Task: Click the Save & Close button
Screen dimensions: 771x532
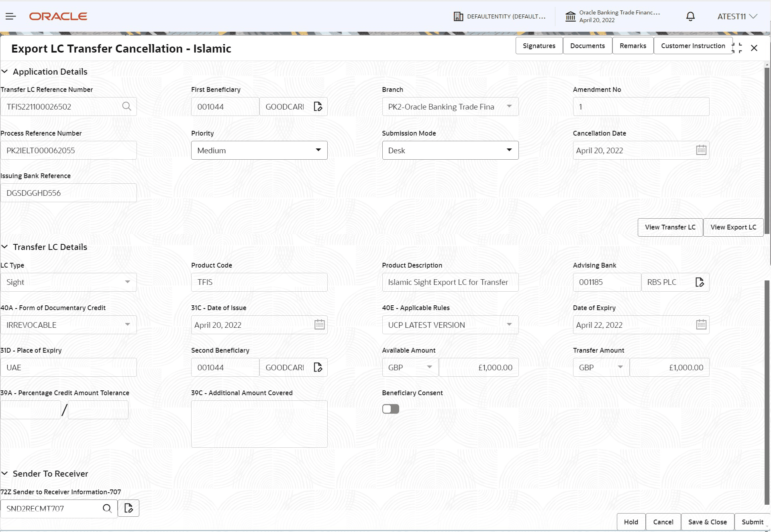Action: (x=707, y=522)
